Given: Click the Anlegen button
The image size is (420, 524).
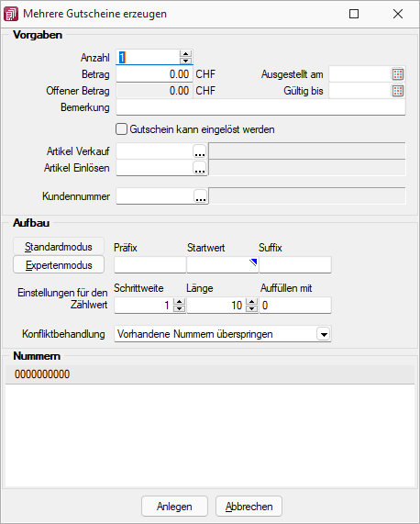Looking at the screenshot, I should (174, 507).
